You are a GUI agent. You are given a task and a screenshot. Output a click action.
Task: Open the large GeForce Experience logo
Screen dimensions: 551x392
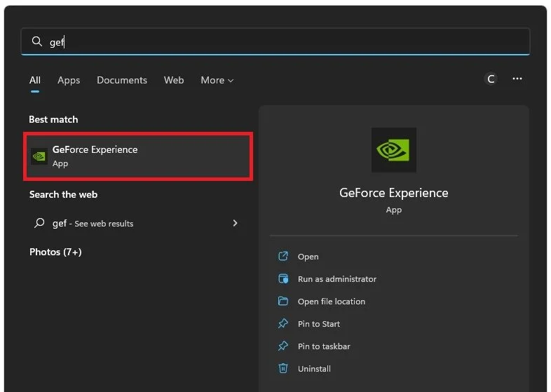point(393,150)
